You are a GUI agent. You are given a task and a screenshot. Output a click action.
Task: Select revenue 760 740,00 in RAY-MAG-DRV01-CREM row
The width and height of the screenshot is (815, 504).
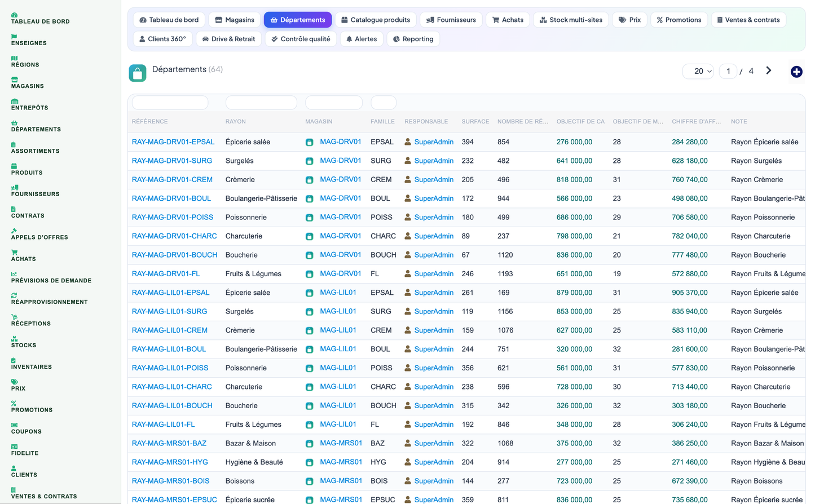(x=689, y=179)
